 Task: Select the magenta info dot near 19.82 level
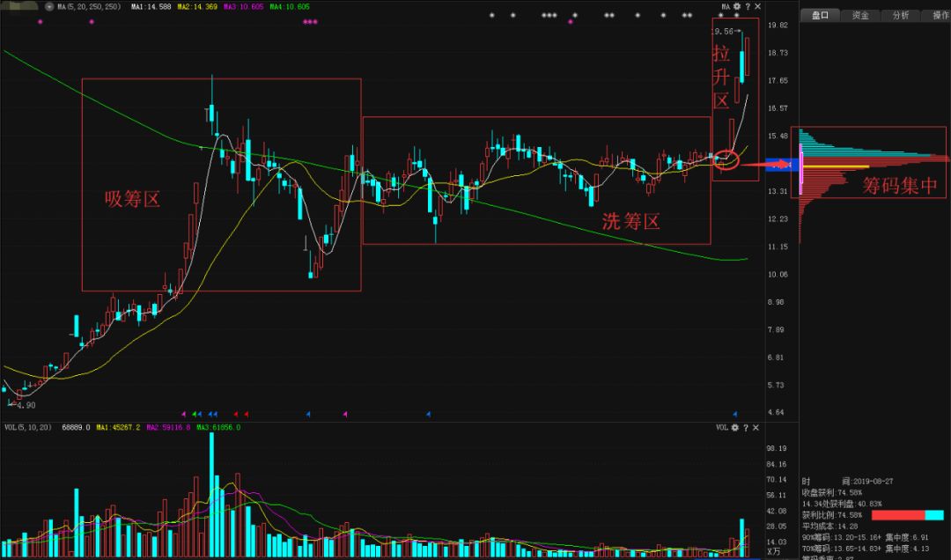tap(571, 22)
